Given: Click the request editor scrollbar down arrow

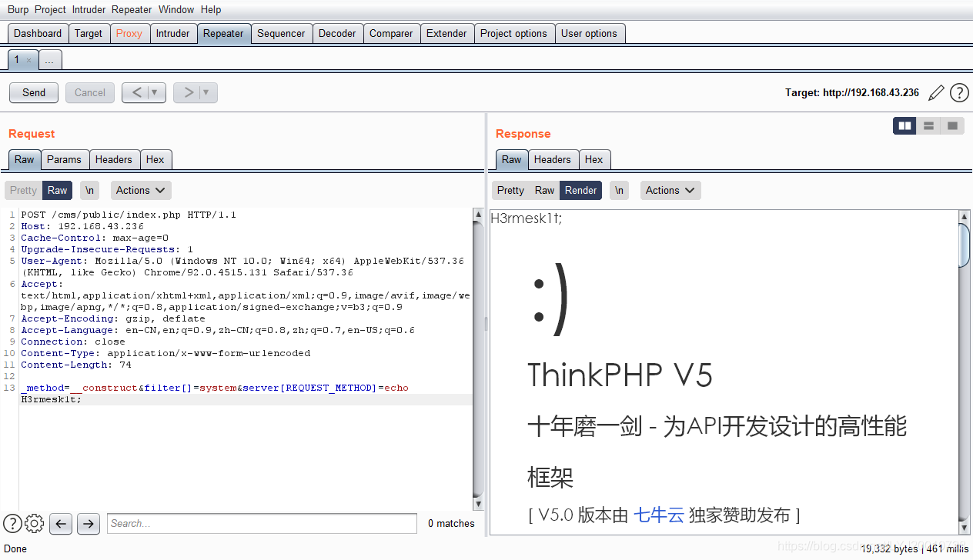Looking at the screenshot, I should coord(478,504).
